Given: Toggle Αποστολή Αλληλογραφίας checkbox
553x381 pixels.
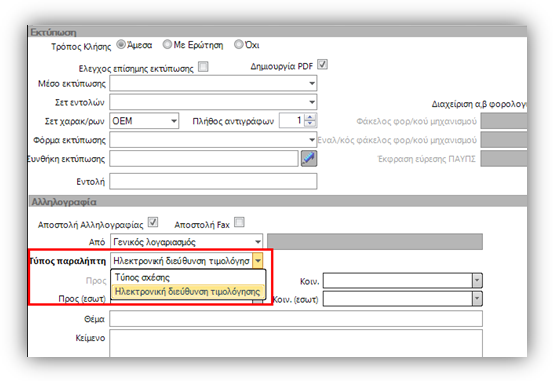Looking at the screenshot, I should (153, 222).
